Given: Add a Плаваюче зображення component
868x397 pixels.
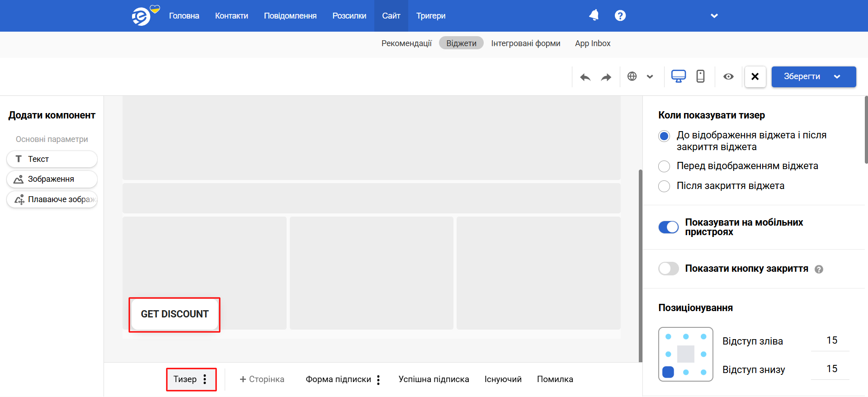Looking at the screenshot, I should [52, 199].
